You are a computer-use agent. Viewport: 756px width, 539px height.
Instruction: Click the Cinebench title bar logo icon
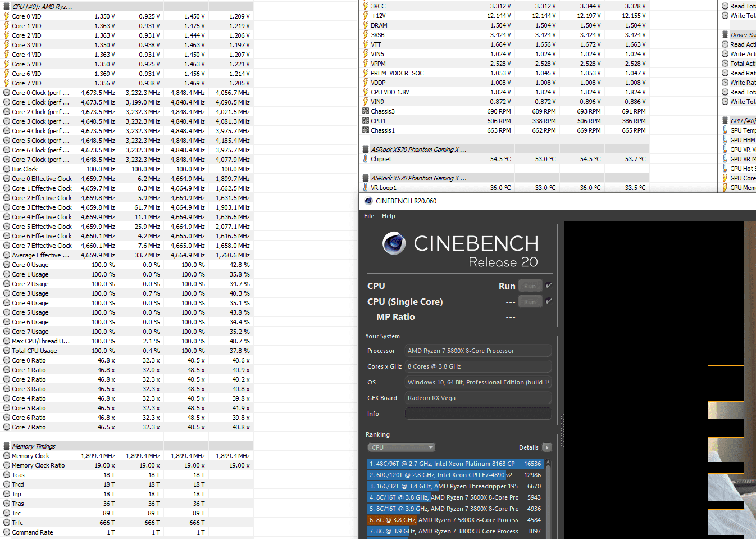(368, 201)
